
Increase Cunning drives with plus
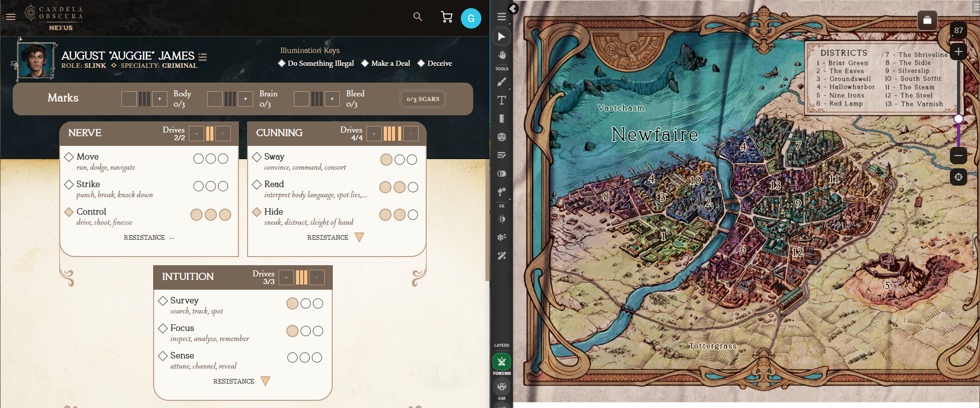pyautogui.click(x=411, y=134)
